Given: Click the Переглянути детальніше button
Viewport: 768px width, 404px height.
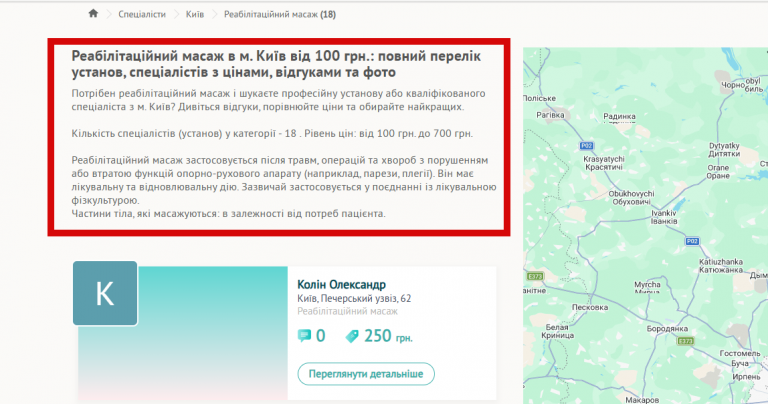Looking at the screenshot, I should (366, 374).
